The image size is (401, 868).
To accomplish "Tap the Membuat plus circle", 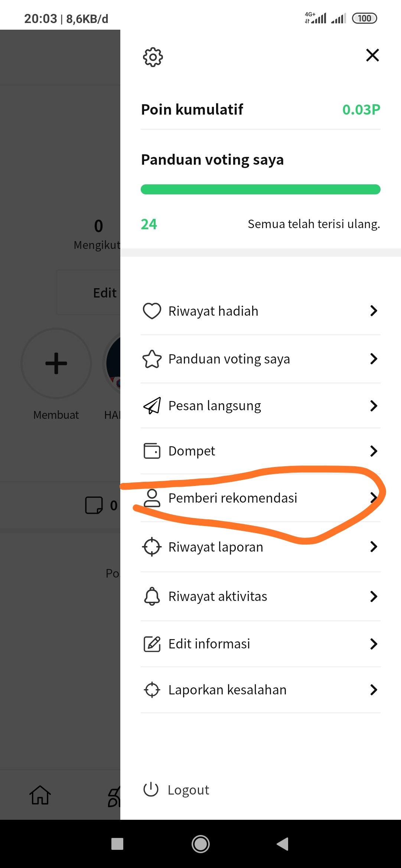I will 56,363.
